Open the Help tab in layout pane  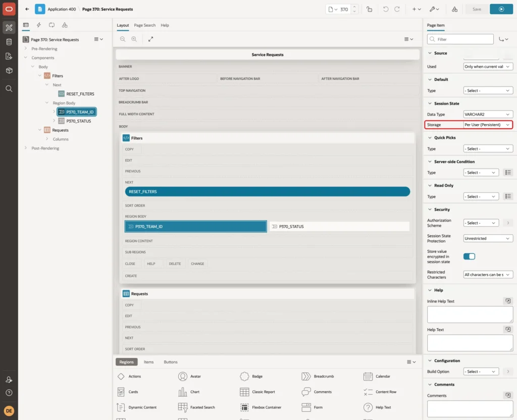pos(165,25)
